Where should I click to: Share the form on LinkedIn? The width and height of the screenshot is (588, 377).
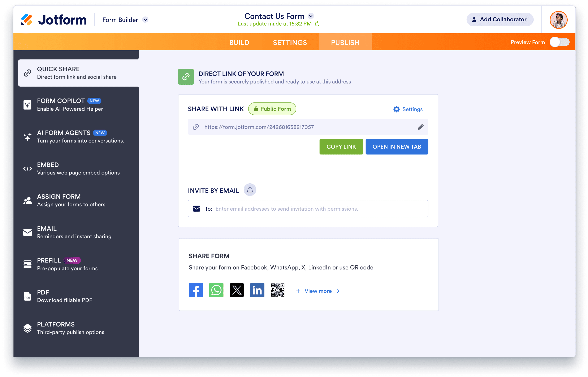tap(257, 290)
